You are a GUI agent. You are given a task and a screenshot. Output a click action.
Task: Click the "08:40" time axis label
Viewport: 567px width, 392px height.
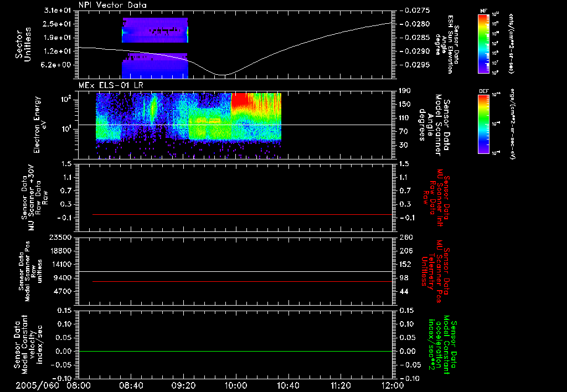(131, 385)
